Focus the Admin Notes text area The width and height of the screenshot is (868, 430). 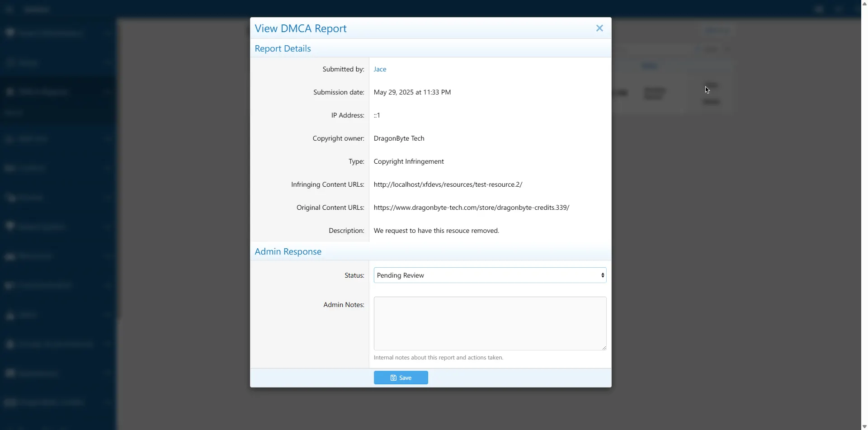coord(490,323)
